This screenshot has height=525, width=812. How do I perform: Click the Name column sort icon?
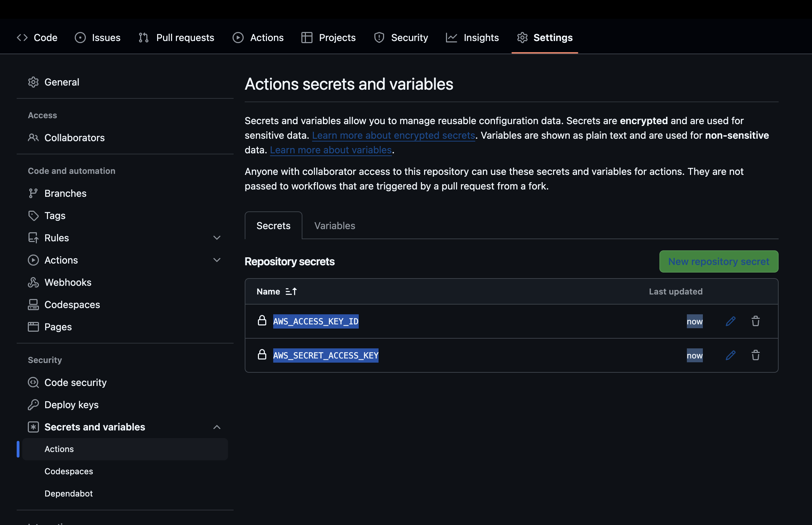[x=291, y=291]
